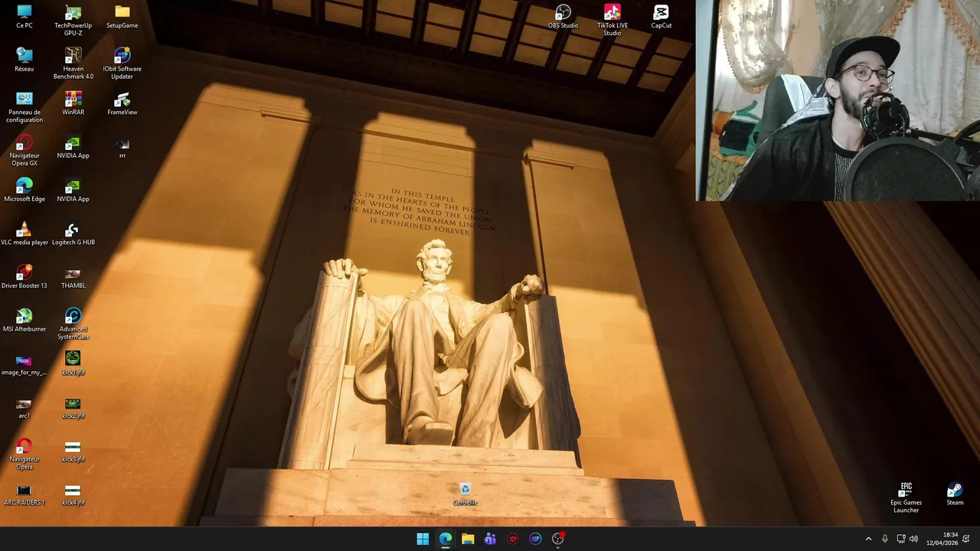Select the image_for_my_... file

(x=24, y=365)
